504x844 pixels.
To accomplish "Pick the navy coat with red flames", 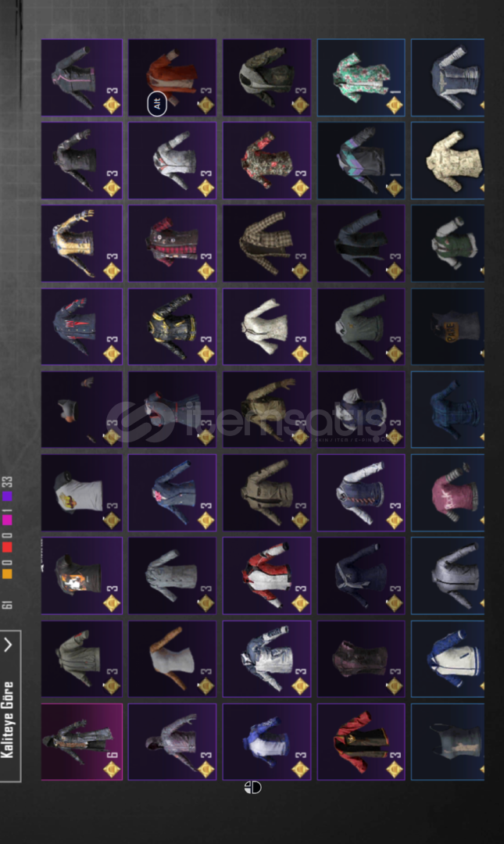I will [82, 326].
